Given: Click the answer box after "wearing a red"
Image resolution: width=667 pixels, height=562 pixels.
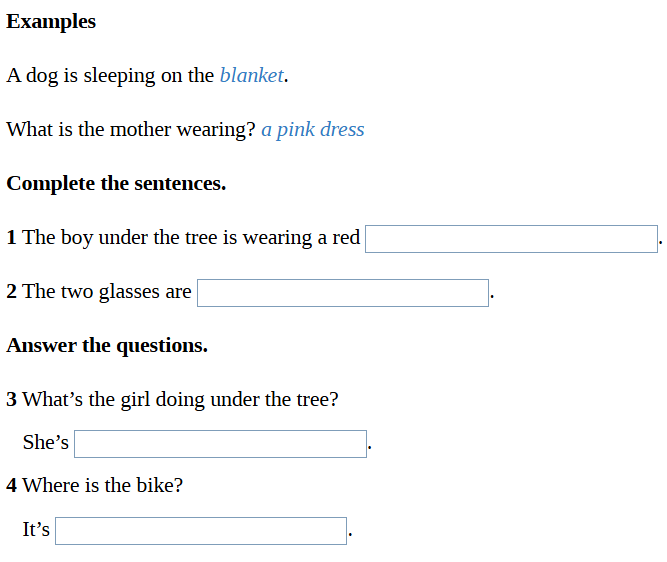Looking at the screenshot, I should tap(510, 239).
